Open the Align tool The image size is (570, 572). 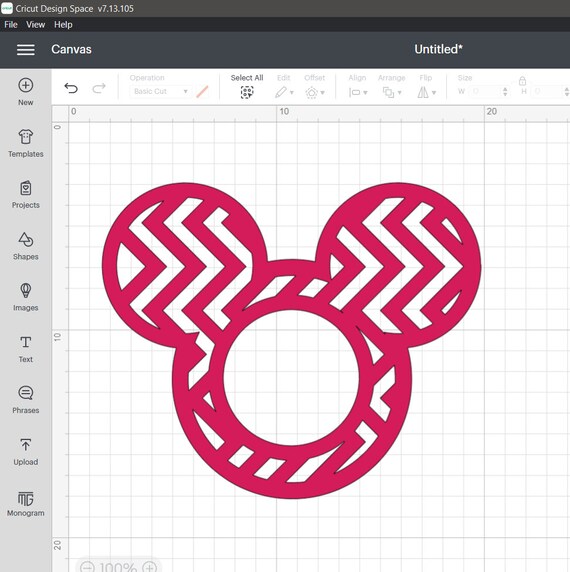[354, 93]
